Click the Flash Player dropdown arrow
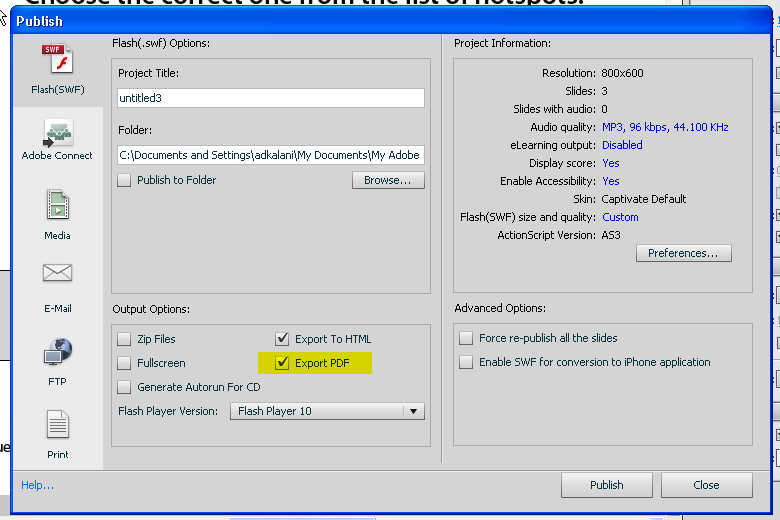 413,412
